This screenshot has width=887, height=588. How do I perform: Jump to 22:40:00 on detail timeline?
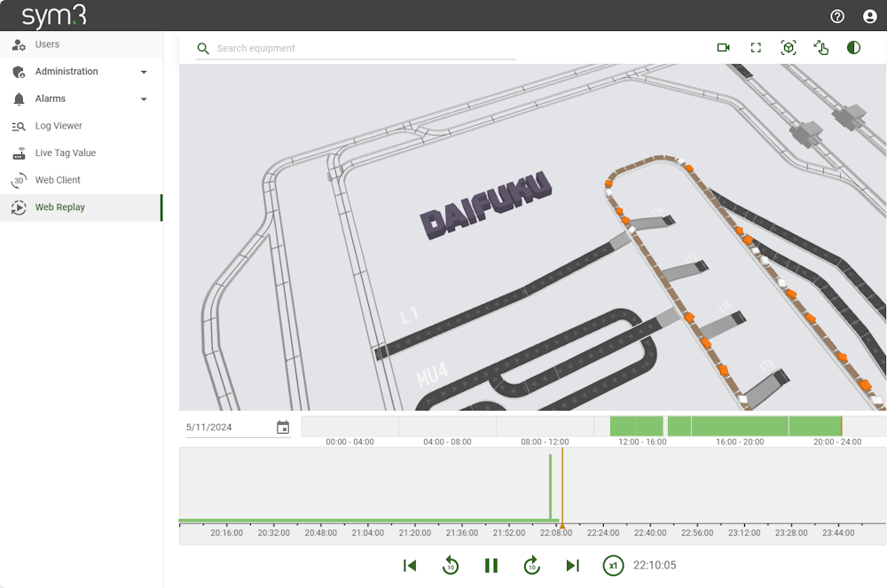[x=650, y=533]
